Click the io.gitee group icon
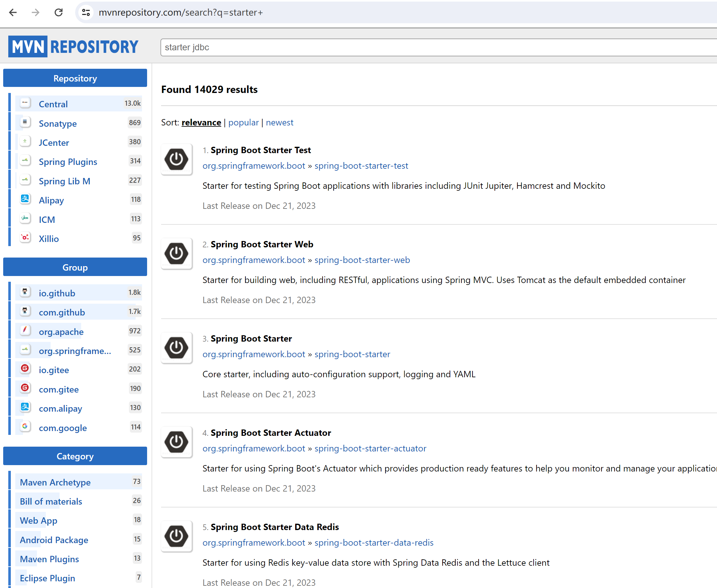 [25, 369]
